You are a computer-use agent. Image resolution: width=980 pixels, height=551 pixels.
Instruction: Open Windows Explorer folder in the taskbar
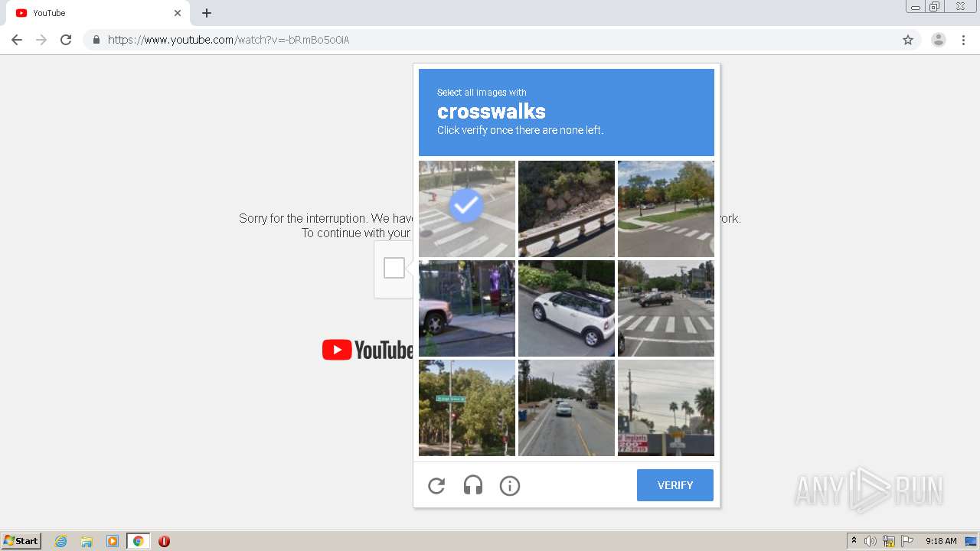pos(87,541)
